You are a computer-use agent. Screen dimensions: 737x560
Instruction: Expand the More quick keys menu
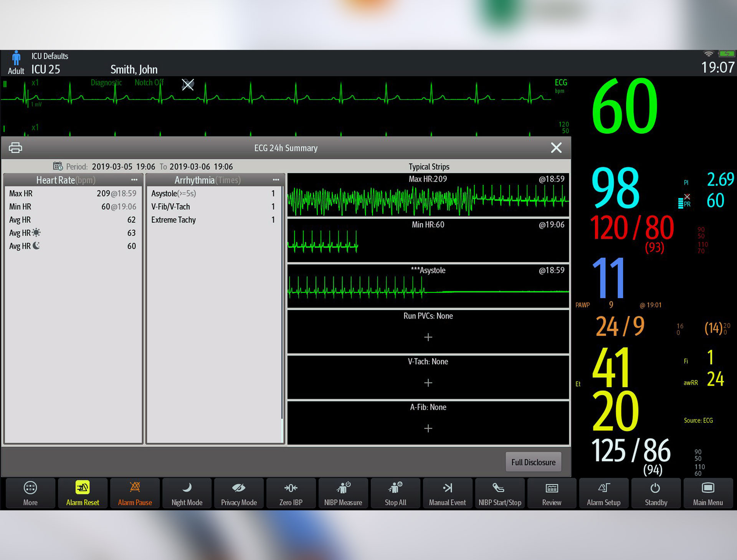[30, 493]
